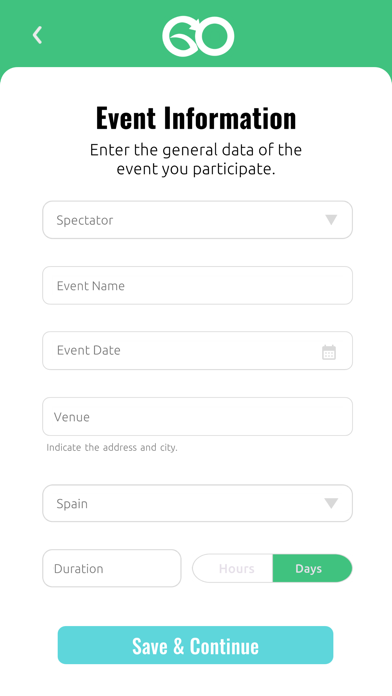
Task: Click the Save & Continue button
Action: [x=195, y=645]
